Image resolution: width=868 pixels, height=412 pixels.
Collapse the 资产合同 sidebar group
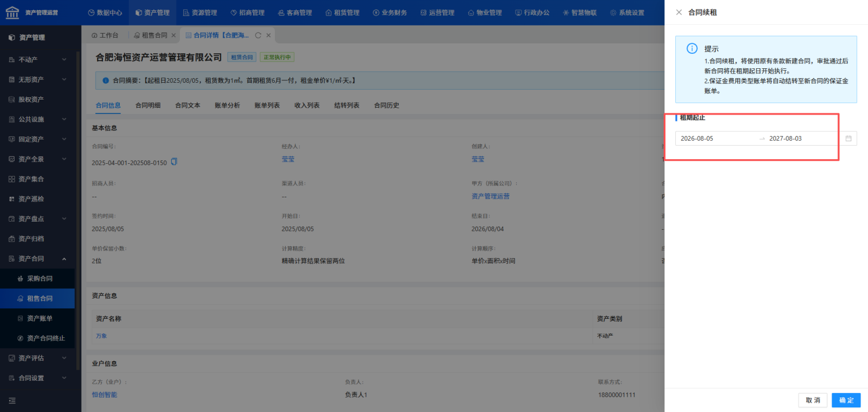tap(38, 259)
